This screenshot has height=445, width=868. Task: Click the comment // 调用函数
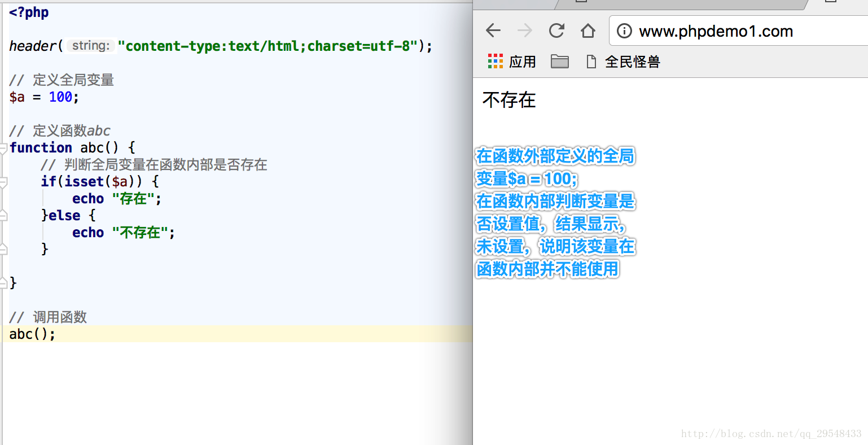coord(48,317)
